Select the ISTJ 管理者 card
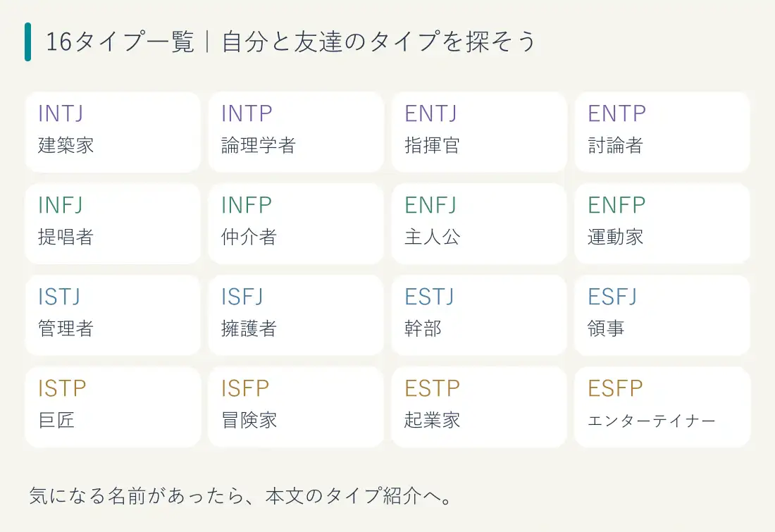The image size is (775, 532). click(113, 315)
